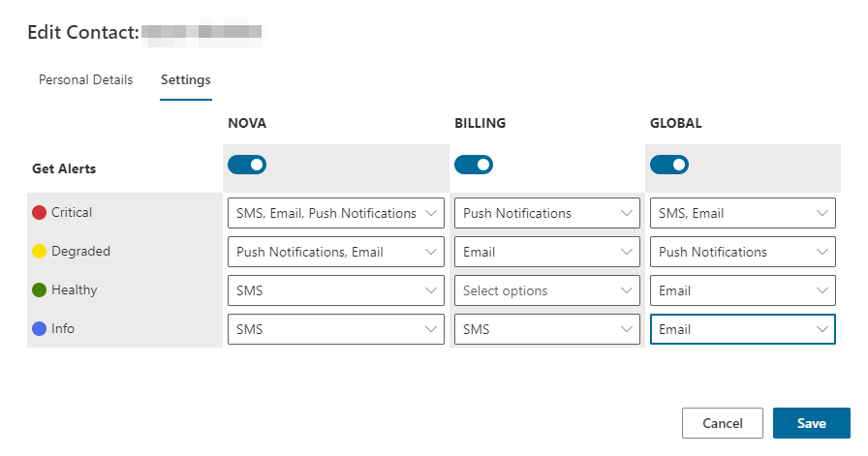
Task: Select the Settings tab
Action: (186, 79)
